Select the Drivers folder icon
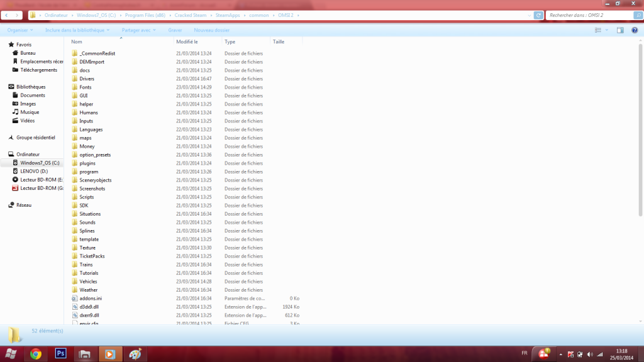The width and height of the screenshot is (644, 362). click(x=74, y=79)
